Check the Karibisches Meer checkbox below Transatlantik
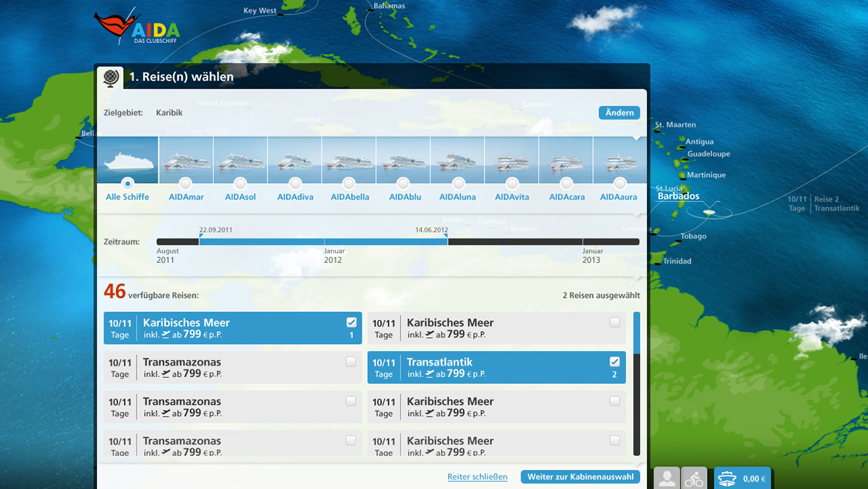This screenshot has height=489, width=868. 615,402
